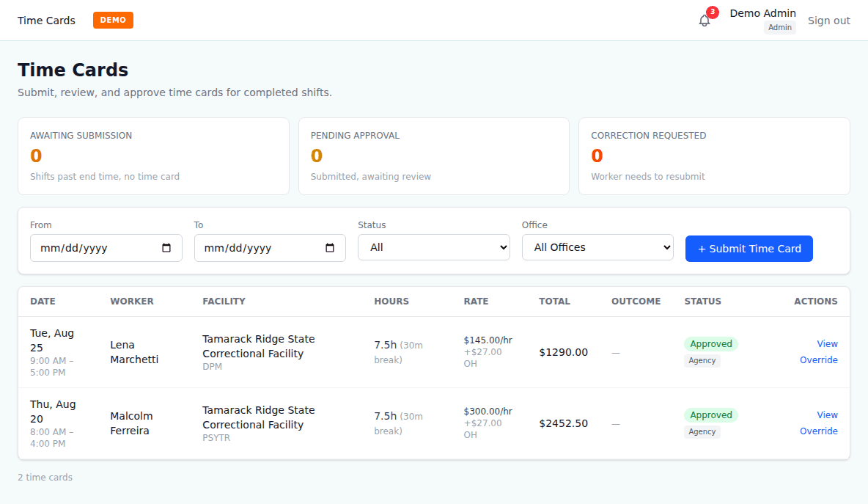
Task: Open the Status filter dropdown
Action: click(433, 247)
